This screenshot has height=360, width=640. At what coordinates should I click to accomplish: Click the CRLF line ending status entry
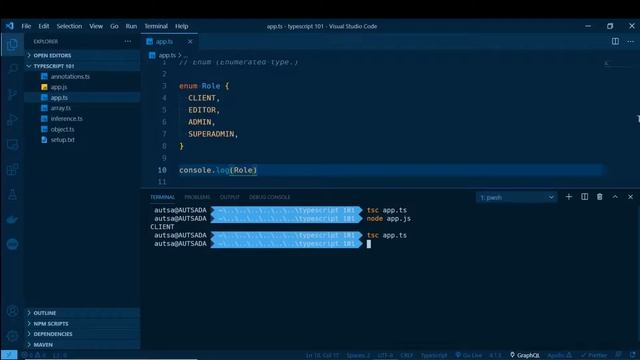click(x=407, y=355)
